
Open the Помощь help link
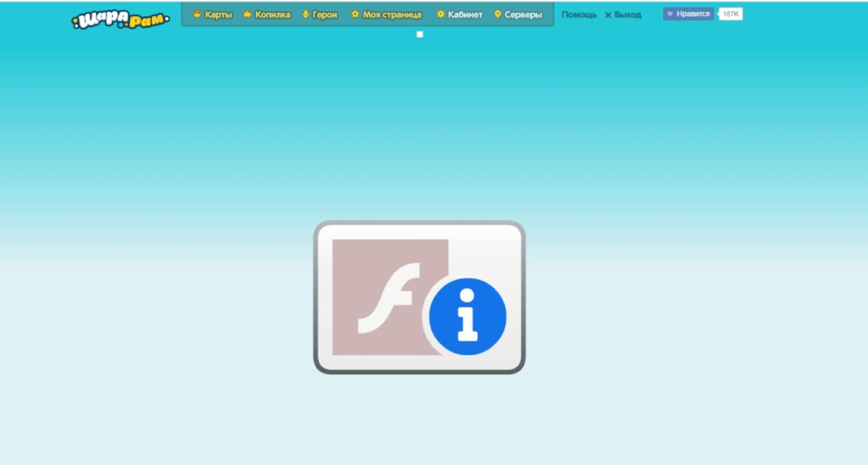pyautogui.click(x=579, y=15)
